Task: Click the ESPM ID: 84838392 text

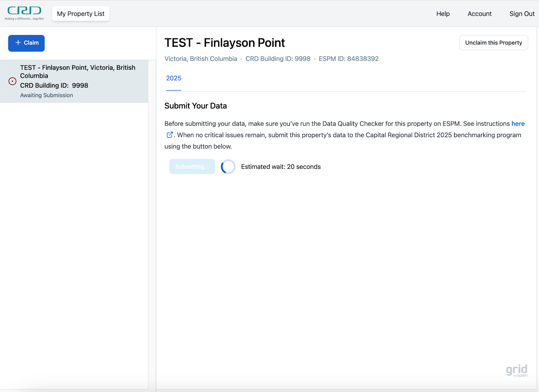Action: point(348,59)
